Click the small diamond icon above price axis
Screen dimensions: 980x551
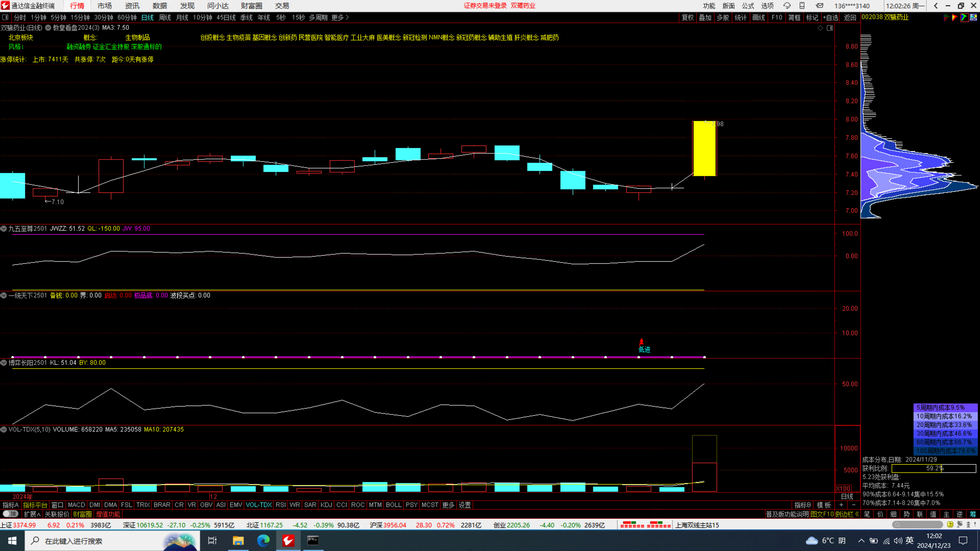click(x=820, y=28)
